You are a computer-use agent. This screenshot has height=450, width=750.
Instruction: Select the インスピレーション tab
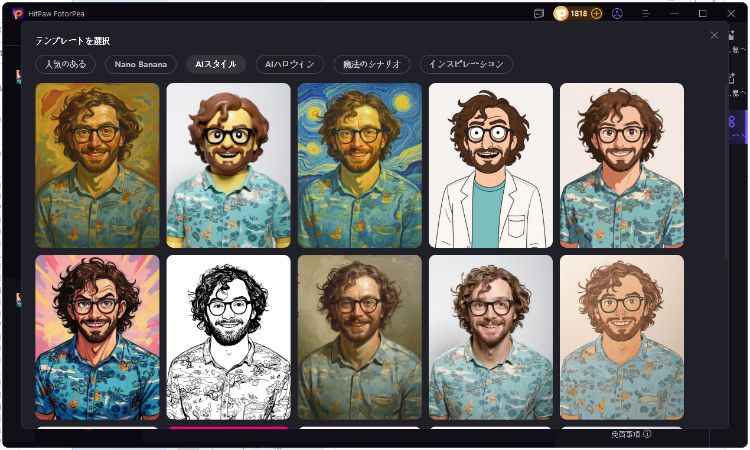point(466,64)
